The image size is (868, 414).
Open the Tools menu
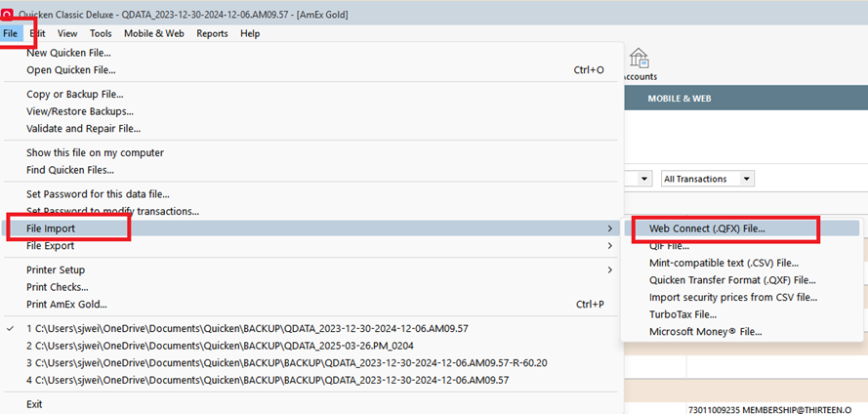point(101,34)
